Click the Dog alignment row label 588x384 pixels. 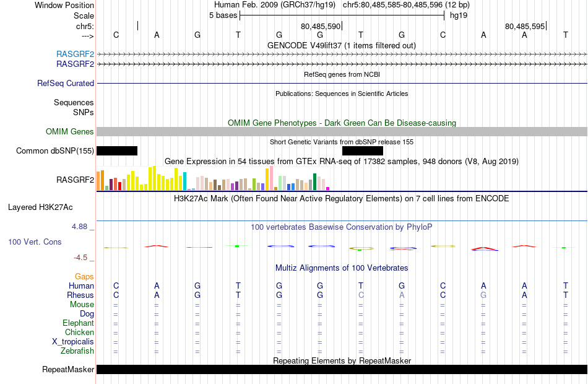87,314
